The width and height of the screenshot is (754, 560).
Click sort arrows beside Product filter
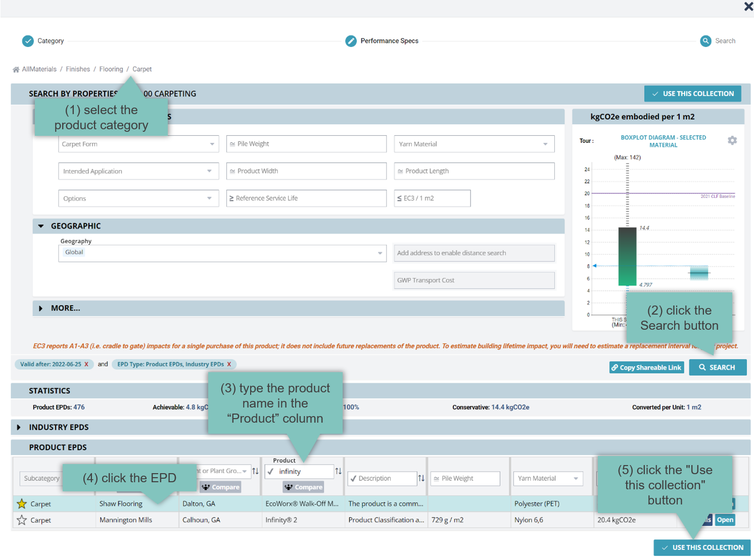[x=338, y=471]
